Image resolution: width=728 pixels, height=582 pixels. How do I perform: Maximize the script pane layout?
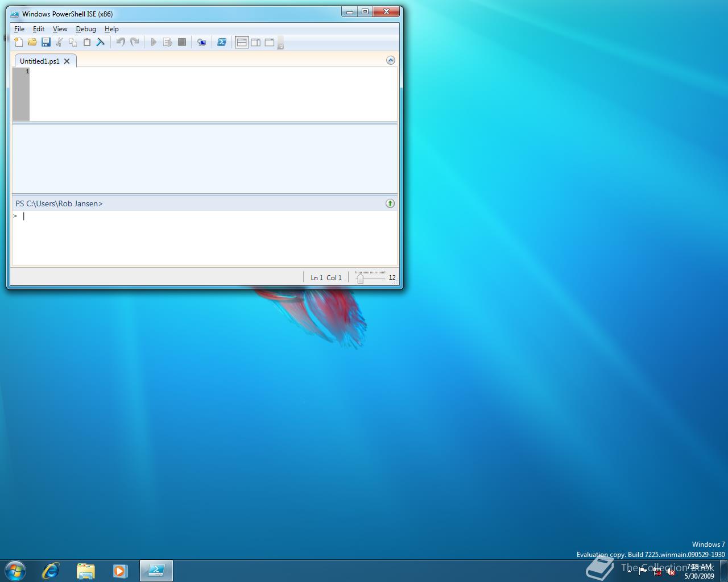click(270, 42)
